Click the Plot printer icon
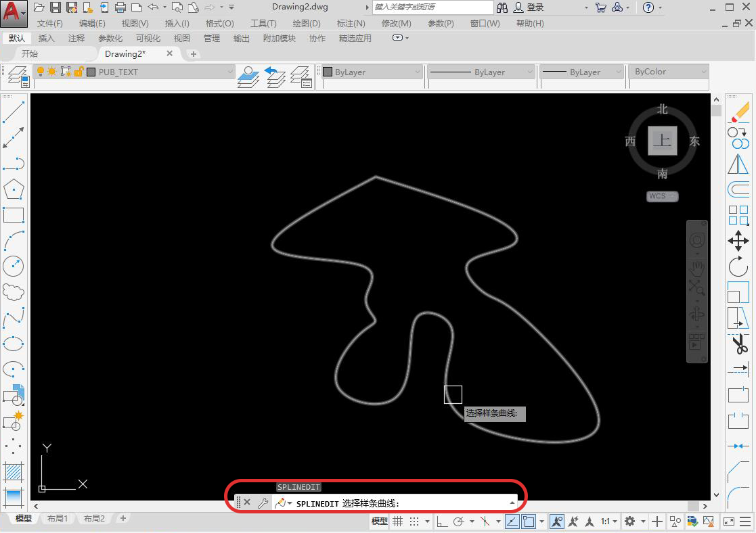This screenshot has height=533, width=756. pos(120,7)
